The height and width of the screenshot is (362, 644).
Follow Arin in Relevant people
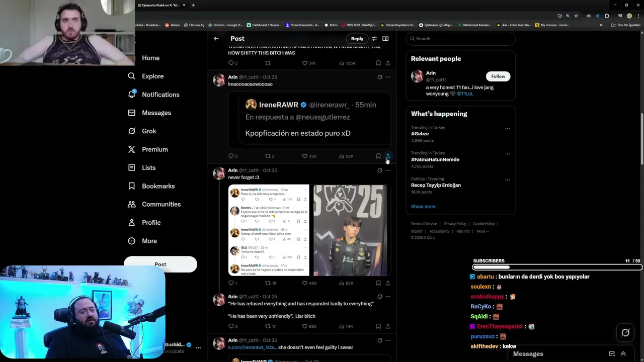point(498,76)
